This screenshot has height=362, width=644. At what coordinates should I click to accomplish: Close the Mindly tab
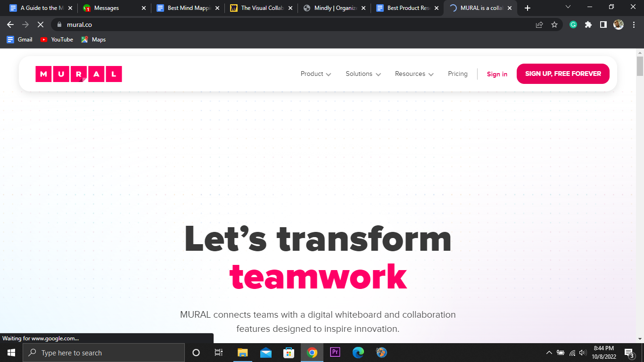363,8
